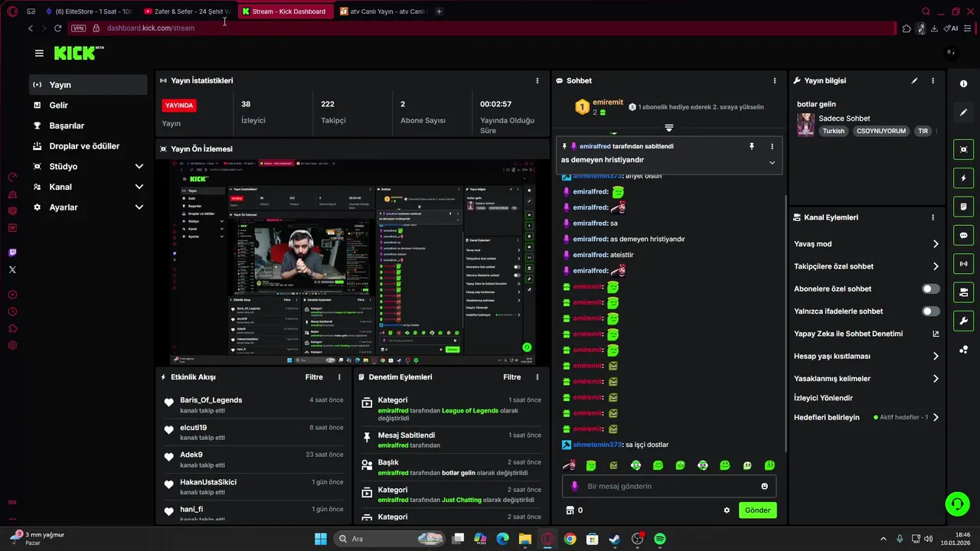This screenshot has width=980, height=551.
Task: Switch to the atv Canlı Yayın tab
Action: pos(384,11)
